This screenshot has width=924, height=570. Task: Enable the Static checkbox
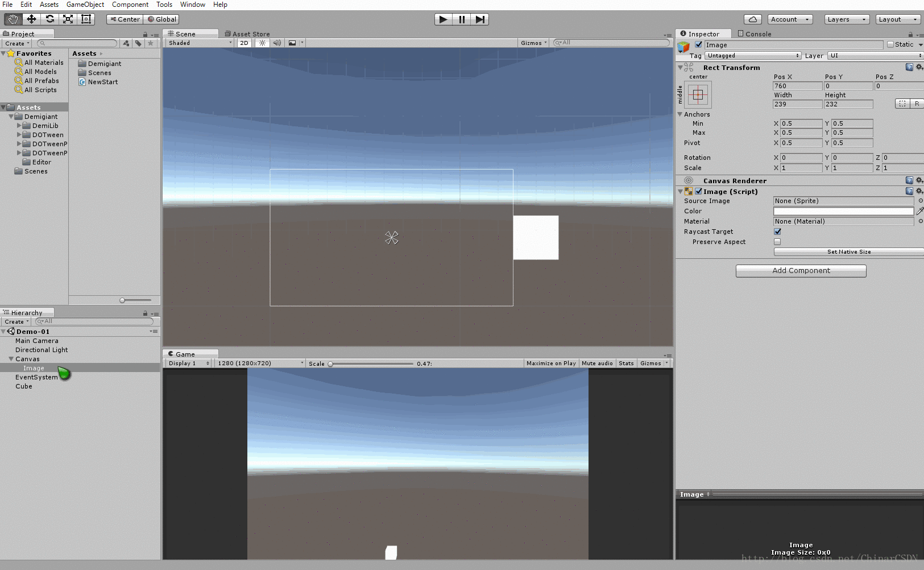[x=890, y=44]
